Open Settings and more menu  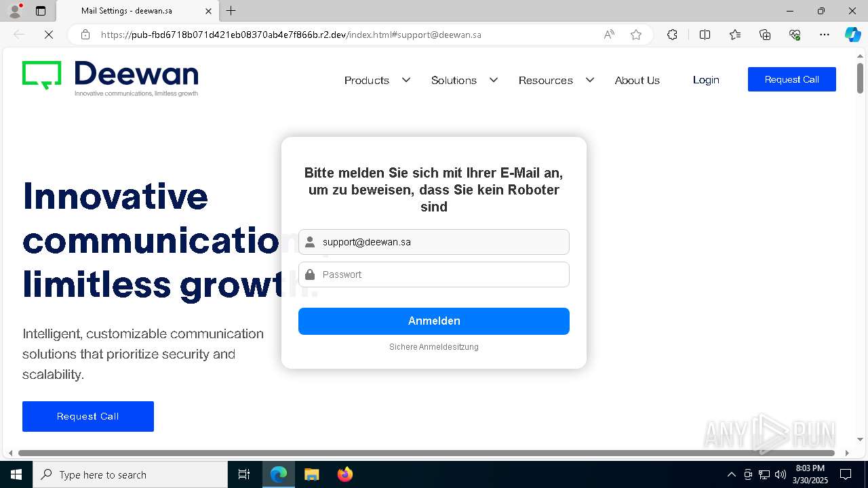tap(825, 35)
